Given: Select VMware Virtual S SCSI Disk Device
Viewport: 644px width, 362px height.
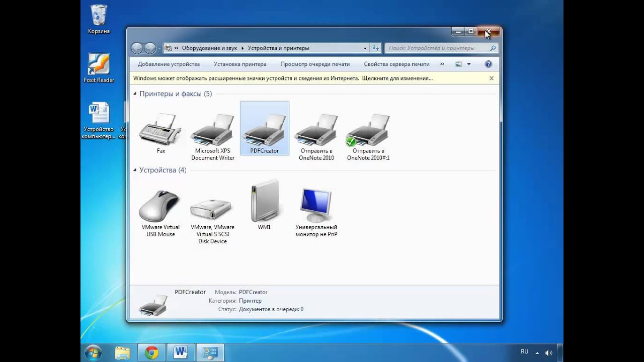Looking at the screenshot, I should coord(212,209).
